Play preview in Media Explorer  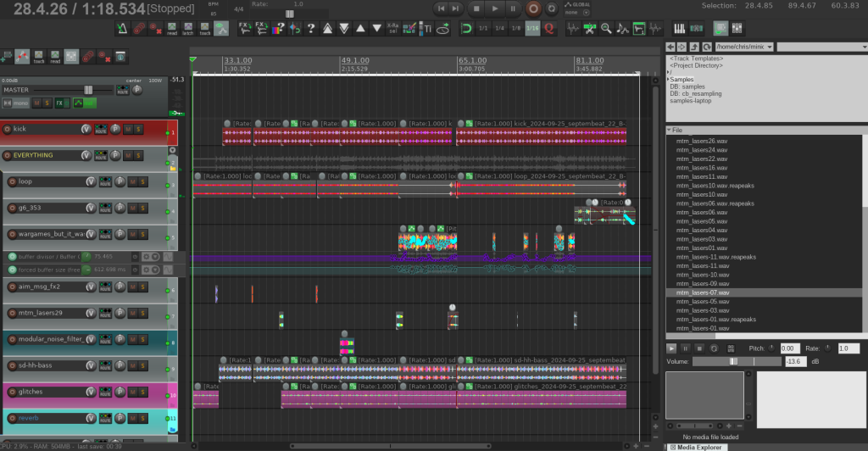[671, 348]
